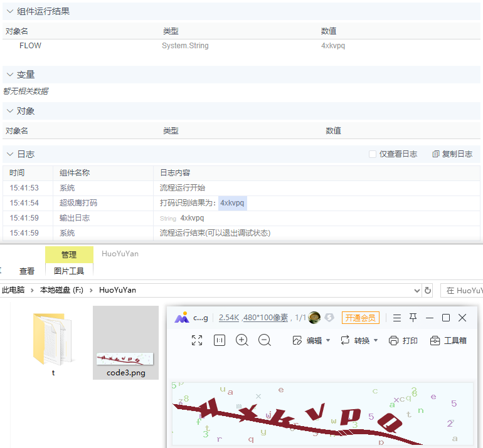The height and width of the screenshot is (448, 483).
Task: Click the 打印 print button
Action: click(403, 341)
